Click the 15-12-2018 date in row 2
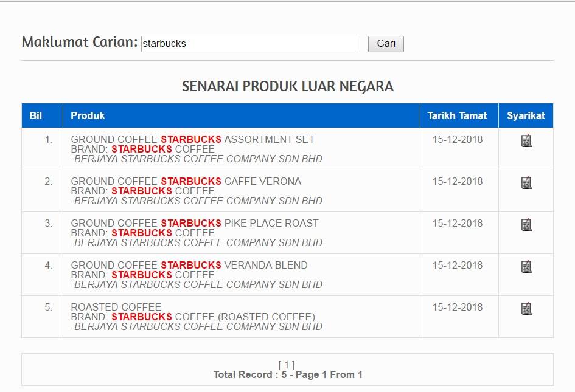The height and width of the screenshot is (392, 575). 458,181
